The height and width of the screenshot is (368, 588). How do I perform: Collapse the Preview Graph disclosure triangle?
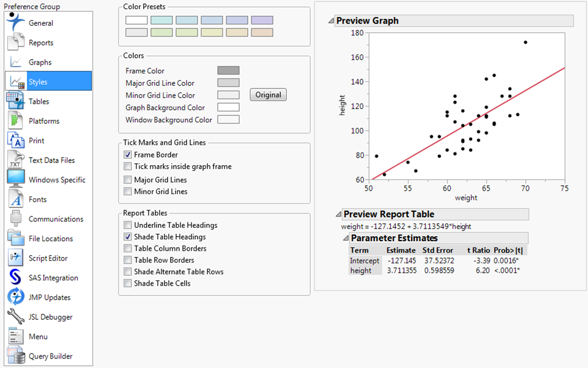332,21
